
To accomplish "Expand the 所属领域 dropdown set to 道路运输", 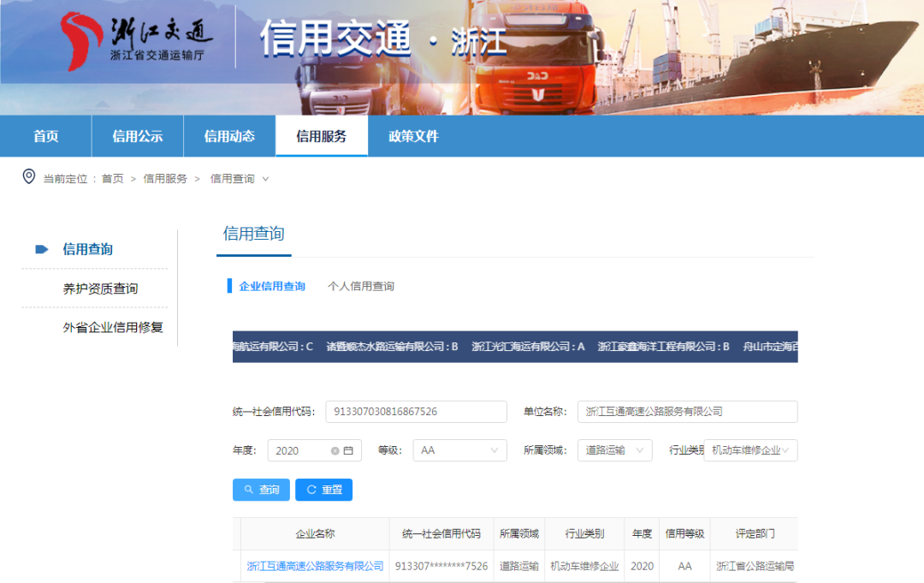I will point(614,449).
